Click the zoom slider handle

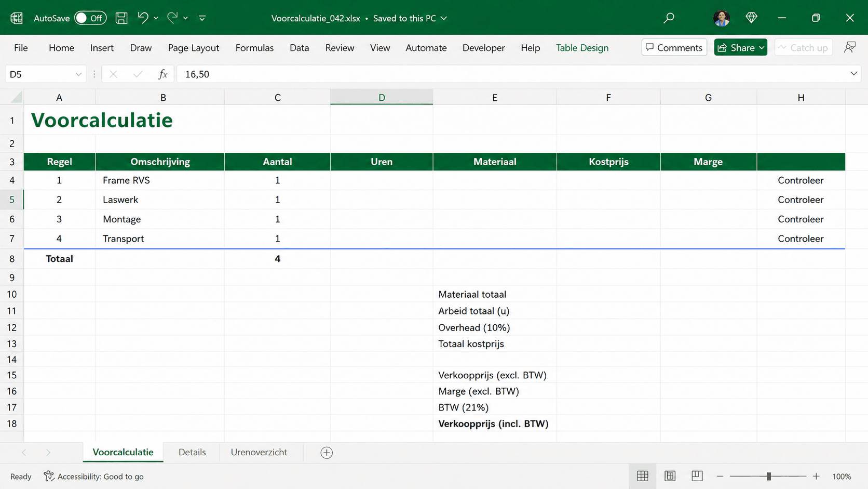769,476
